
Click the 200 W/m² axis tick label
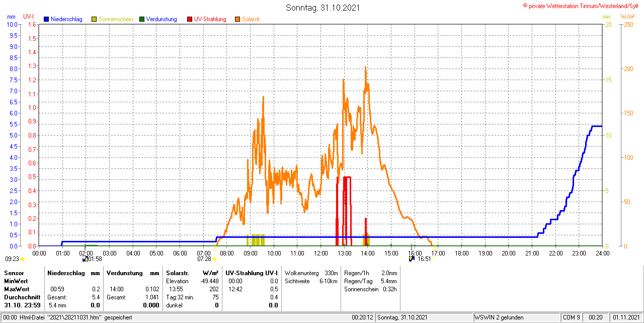[x=628, y=69]
